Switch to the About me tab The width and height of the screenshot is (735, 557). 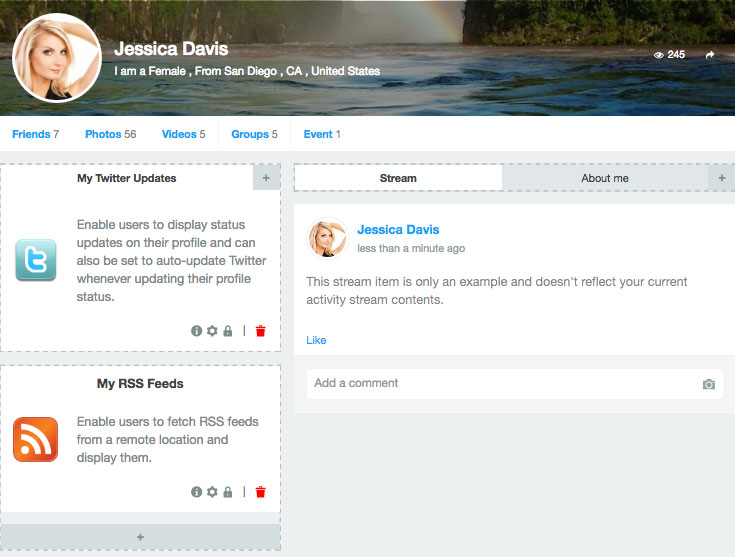pyautogui.click(x=605, y=178)
